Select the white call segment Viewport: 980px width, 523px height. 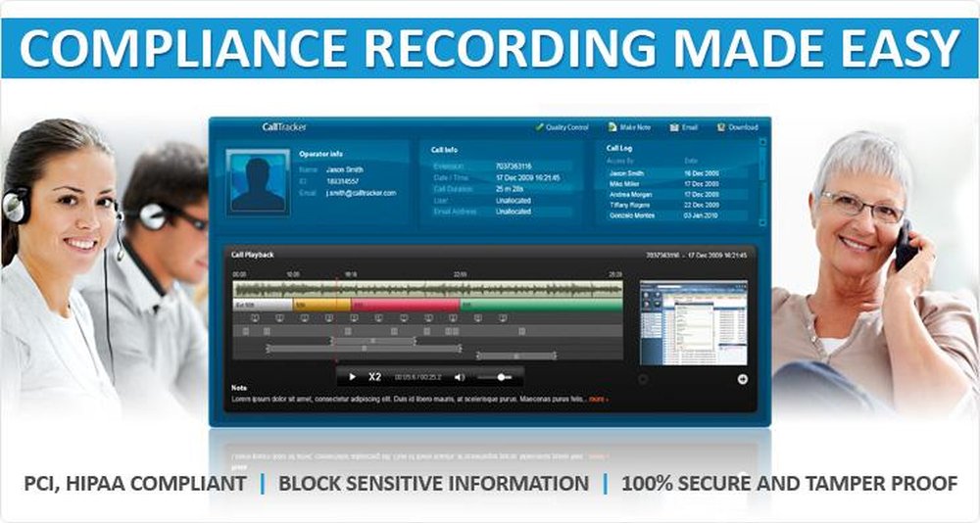(263, 305)
